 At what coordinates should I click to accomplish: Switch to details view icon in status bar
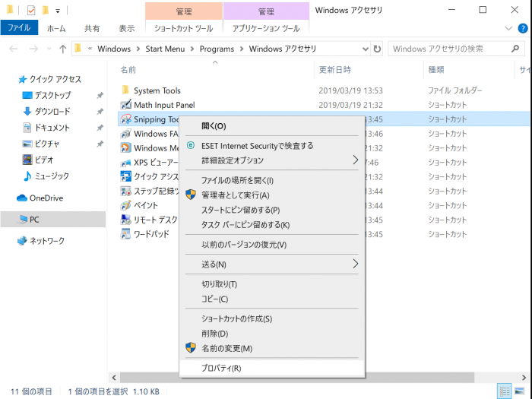point(504,391)
